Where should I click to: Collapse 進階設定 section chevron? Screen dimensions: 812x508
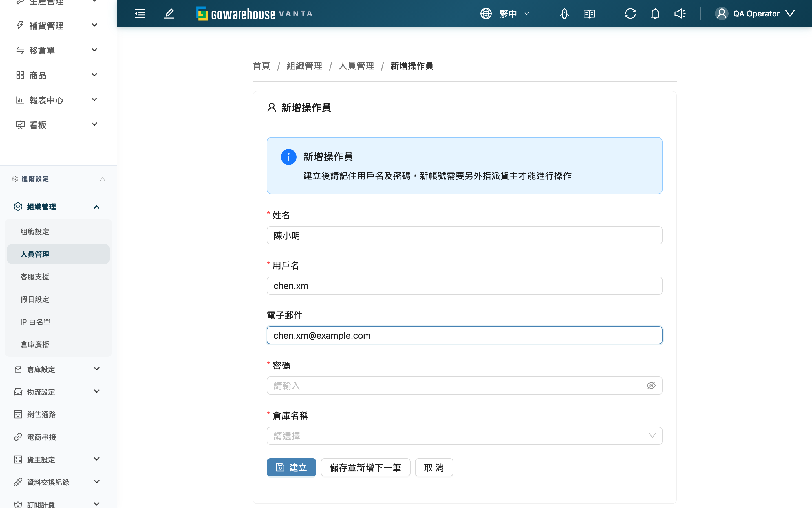point(103,179)
